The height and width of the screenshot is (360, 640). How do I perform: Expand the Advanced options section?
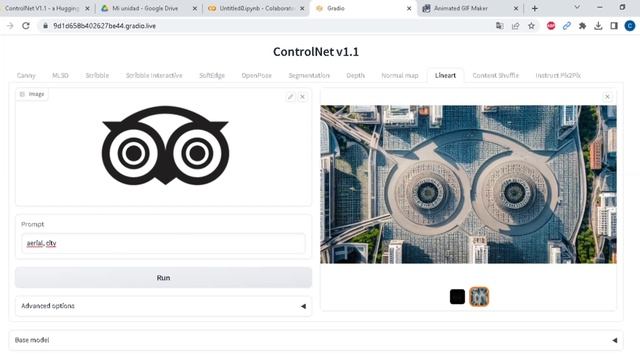tap(163, 306)
